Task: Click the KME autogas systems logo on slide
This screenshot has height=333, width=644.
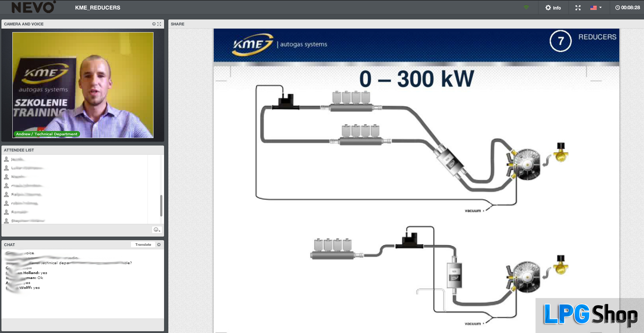Action: click(x=279, y=44)
